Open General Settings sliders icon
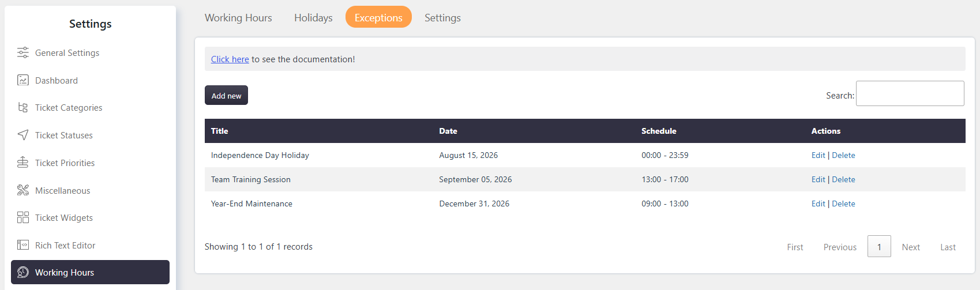This screenshot has width=980, height=290. [23, 52]
